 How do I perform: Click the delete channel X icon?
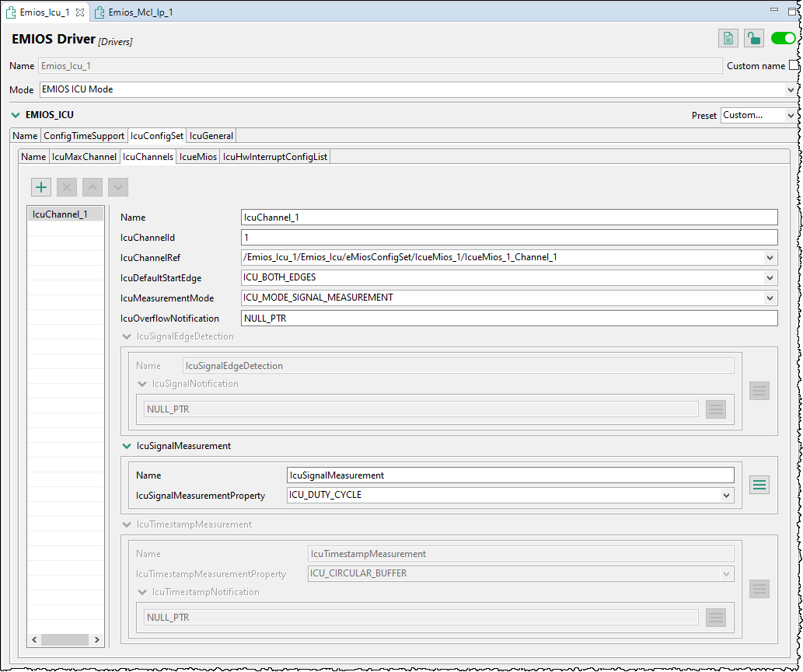click(67, 187)
